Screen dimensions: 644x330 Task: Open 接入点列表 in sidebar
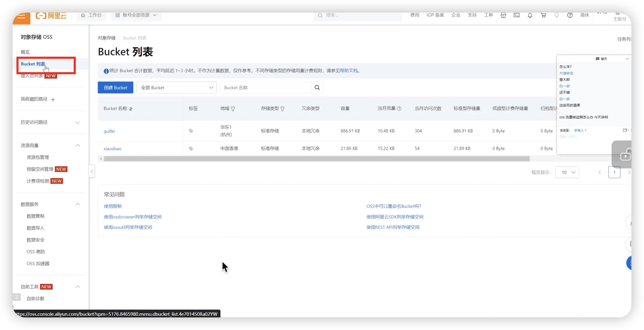pos(32,76)
